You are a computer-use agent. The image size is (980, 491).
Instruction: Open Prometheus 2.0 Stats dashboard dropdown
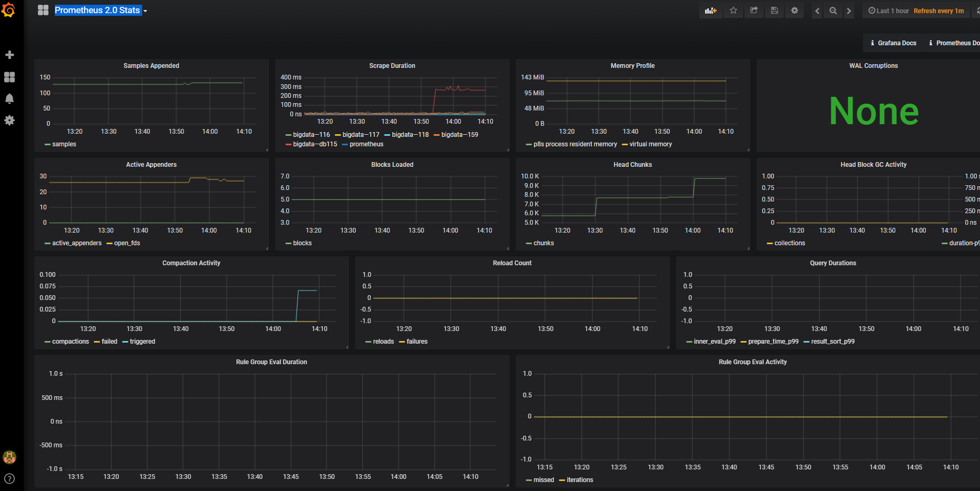click(x=101, y=10)
